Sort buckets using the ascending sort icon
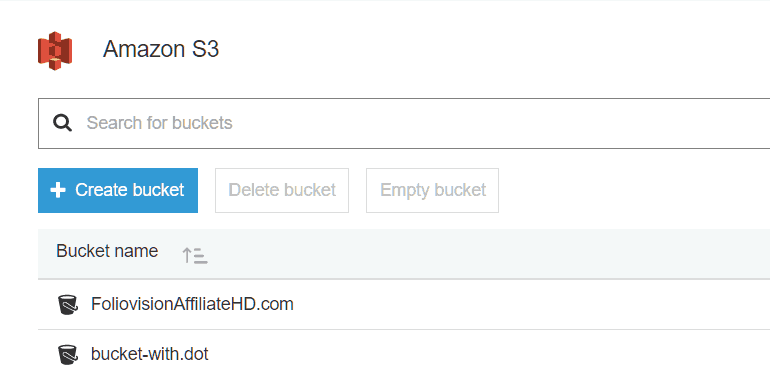This screenshot has width=770, height=375. 194,255
